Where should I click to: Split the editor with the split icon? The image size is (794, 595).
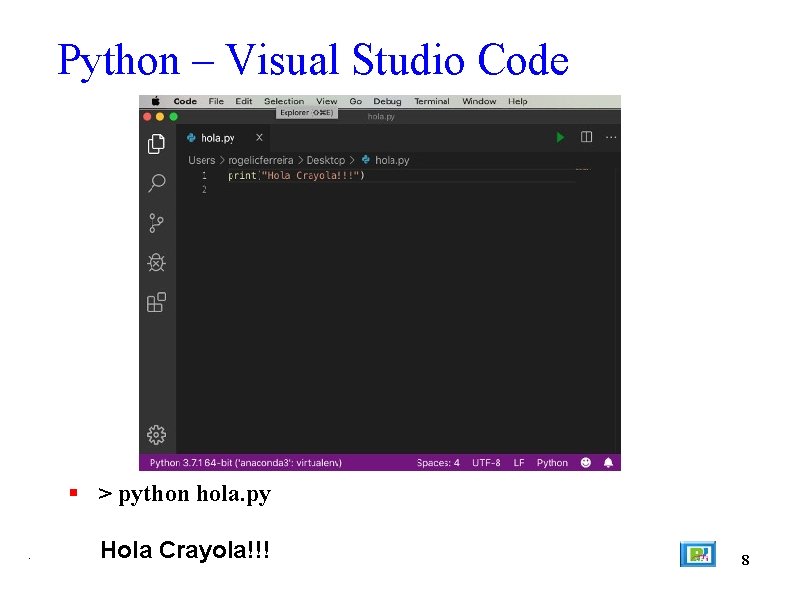click(586, 137)
